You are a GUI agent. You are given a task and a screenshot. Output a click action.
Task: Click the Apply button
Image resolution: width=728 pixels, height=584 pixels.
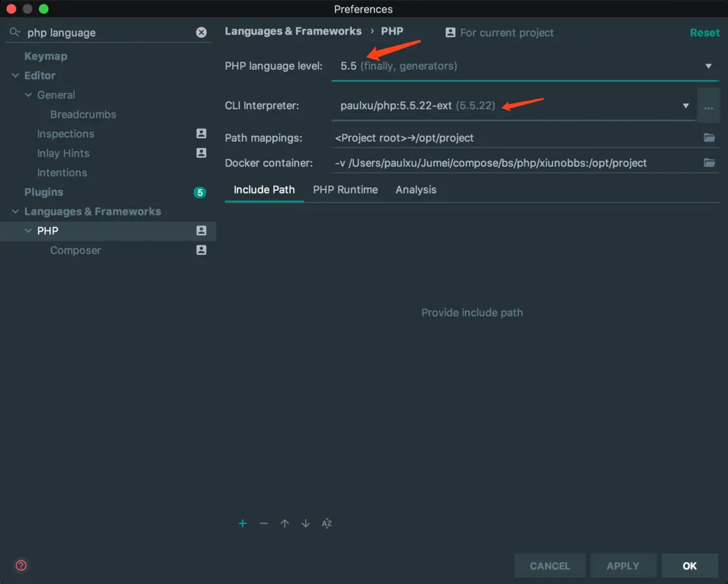tap(623, 565)
